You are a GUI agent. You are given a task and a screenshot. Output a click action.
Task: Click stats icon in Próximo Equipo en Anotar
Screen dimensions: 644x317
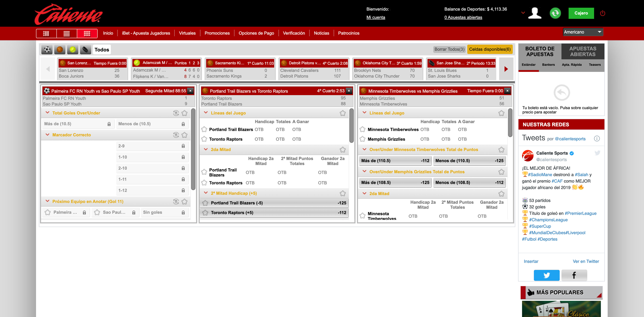[176, 202]
